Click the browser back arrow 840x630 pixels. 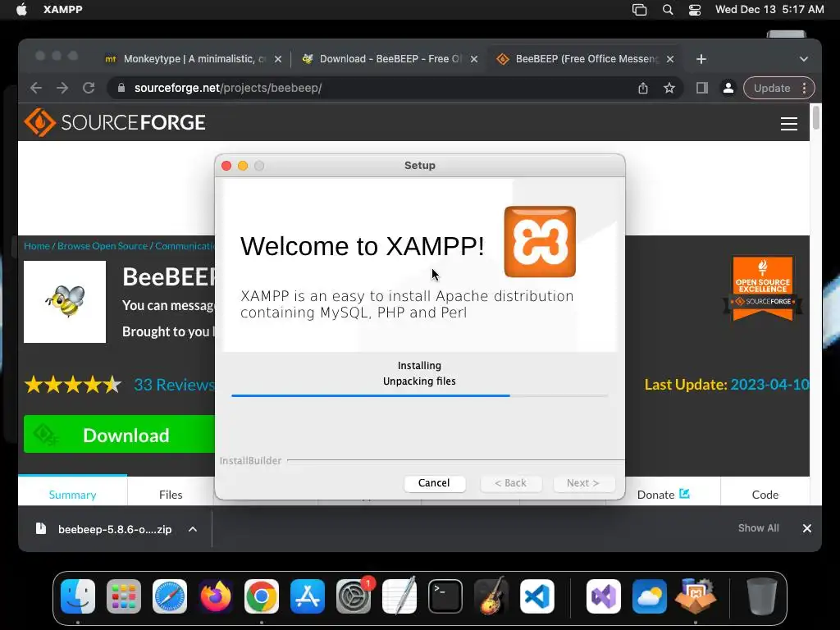click(x=36, y=88)
